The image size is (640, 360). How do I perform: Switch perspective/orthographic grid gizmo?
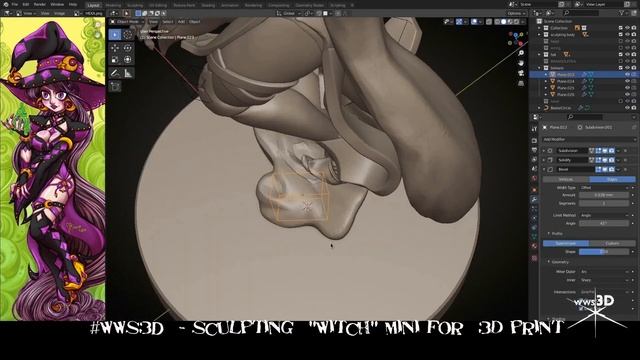point(521,83)
